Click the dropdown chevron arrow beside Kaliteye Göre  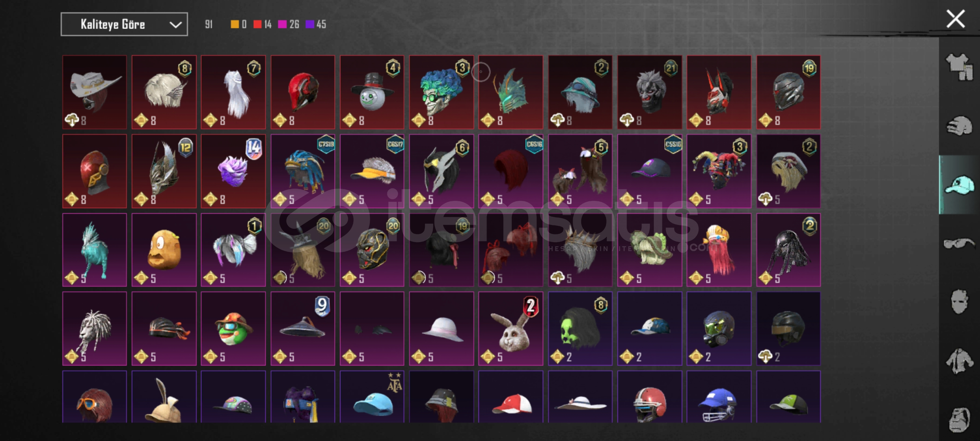[176, 24]
